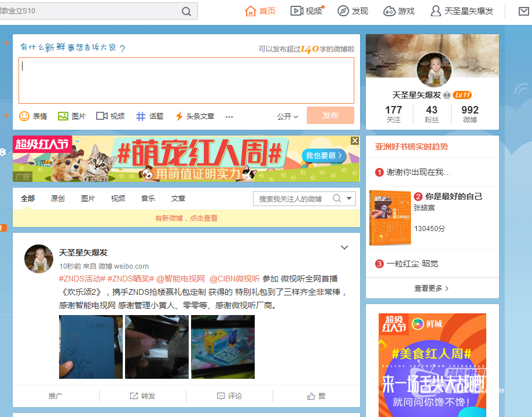Image resolution: width=532 pixels, height=417 pixels.
Task: Click the search magnifier icon in top bar
Action: 186,12
